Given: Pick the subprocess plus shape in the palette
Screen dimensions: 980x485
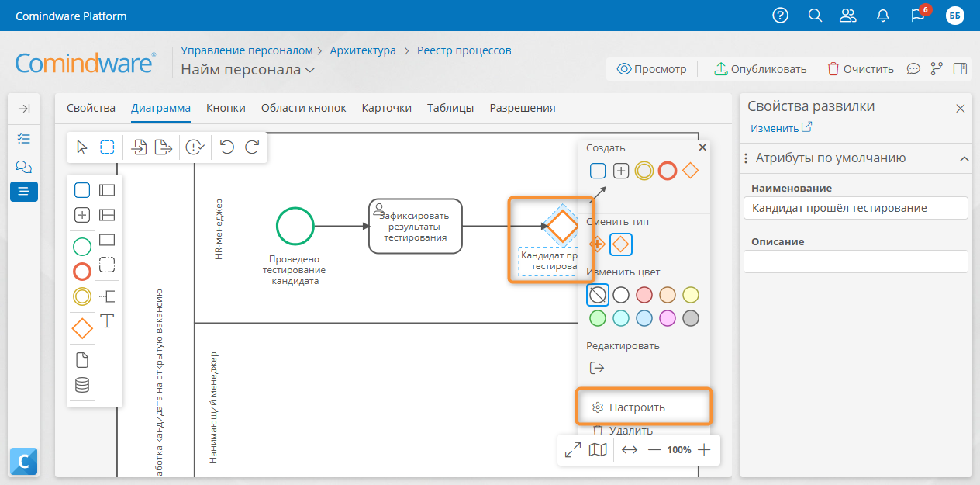Looking at the screenshot, I should (82, 215).
